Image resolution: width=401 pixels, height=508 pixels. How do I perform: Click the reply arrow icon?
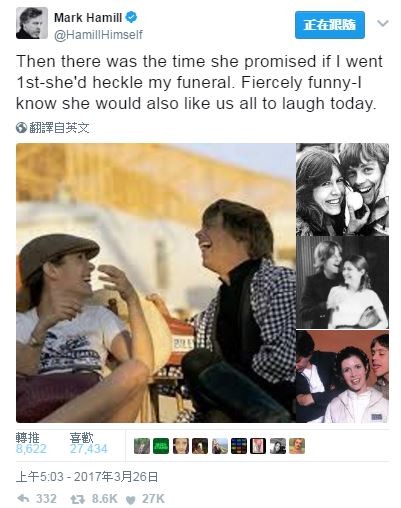pyautogui.click(x=24, y=499)
